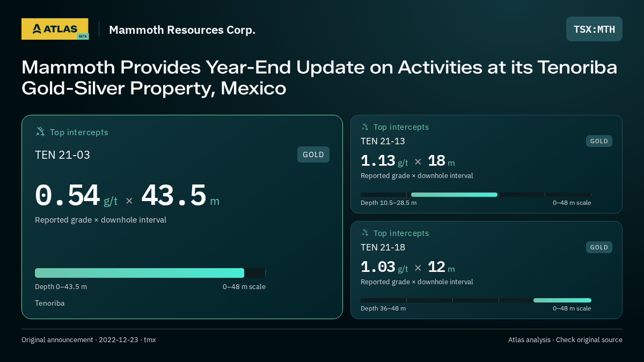Click 'Reported grade × downhole interval' under 0.54 g/t
This screenshot has height=362, width=644.
click(x=100, y=220)
